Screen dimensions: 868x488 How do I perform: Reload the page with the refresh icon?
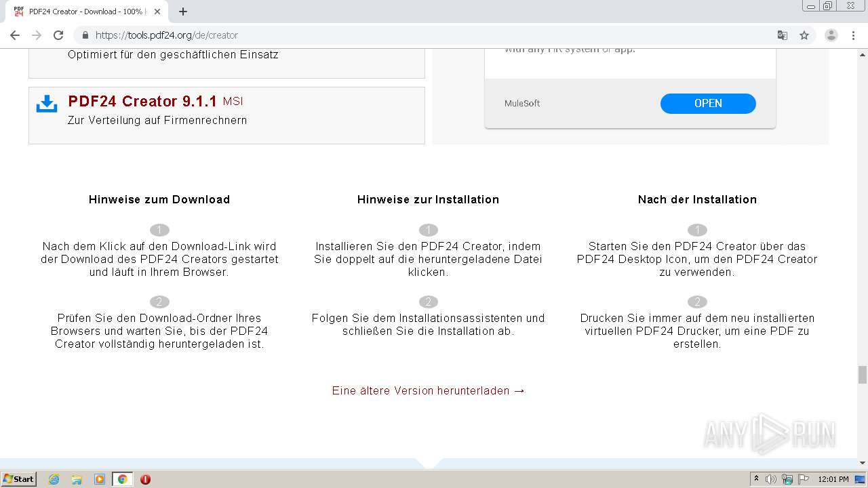58,35
